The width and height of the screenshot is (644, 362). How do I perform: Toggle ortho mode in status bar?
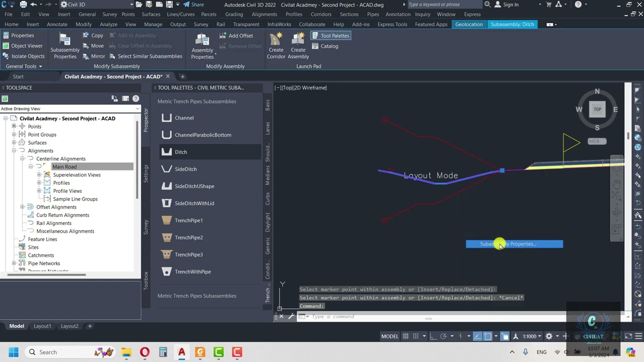[x=433, y=336]
